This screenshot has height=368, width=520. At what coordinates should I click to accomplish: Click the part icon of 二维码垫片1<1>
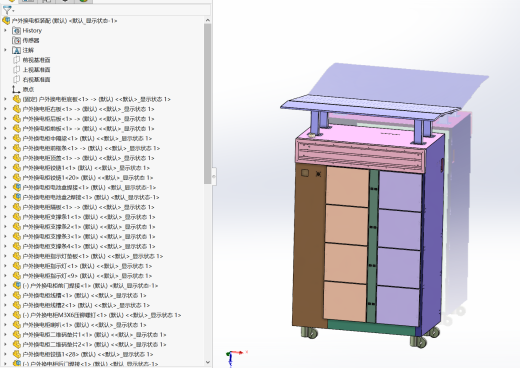click(x=17, y=335)
